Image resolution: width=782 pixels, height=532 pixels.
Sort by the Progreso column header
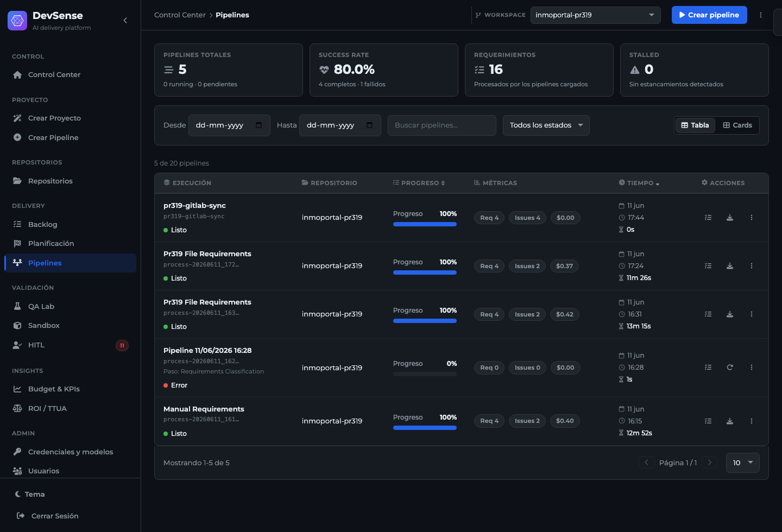tap(419, 183)
